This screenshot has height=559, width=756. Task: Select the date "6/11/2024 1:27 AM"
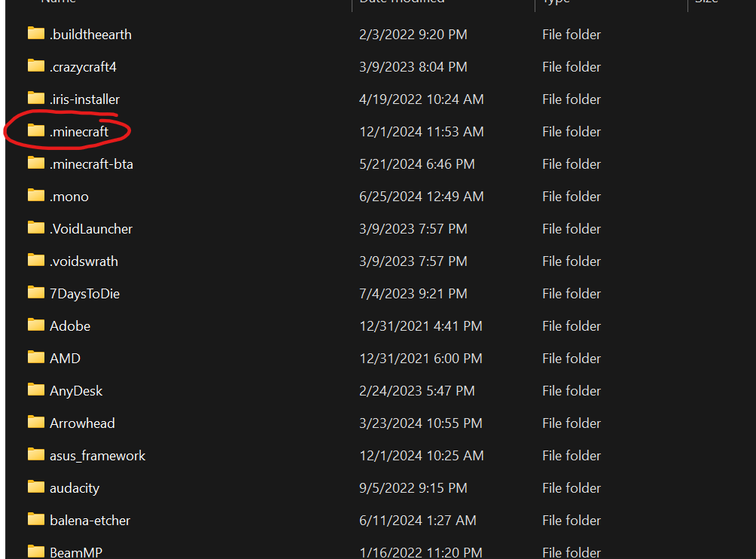tap(418, 521)
